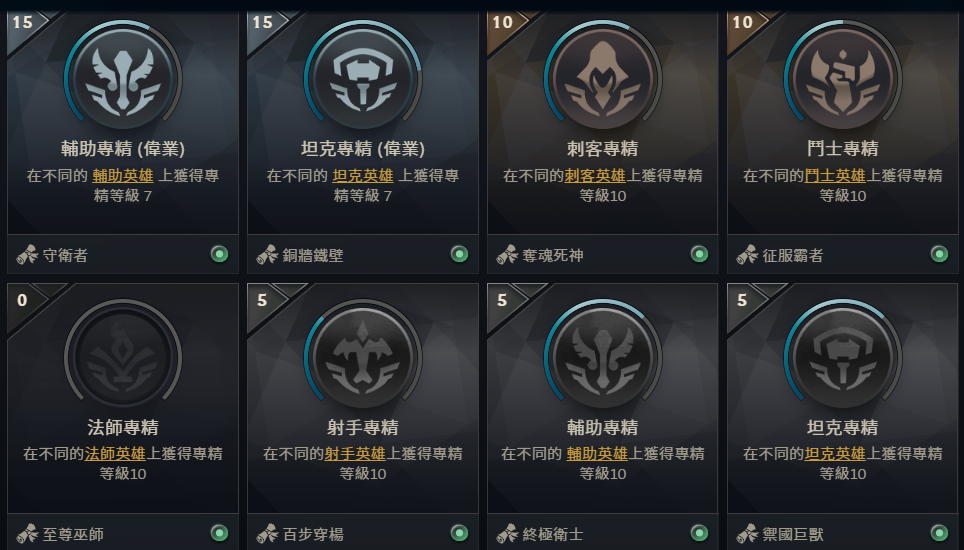Screen dimensions: 964x550
Task: Select the 刺客專精 hooded emblem icon
Action: tap(602, 79)
